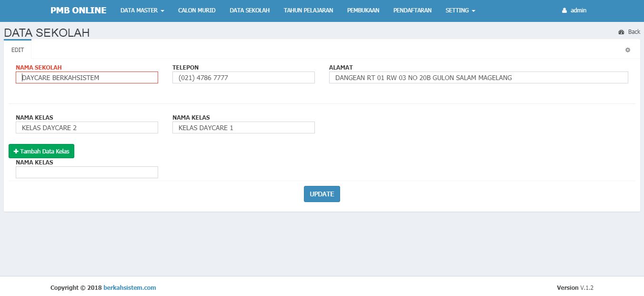Open Tahun Pelajaran in navigation bar
The image size is (644, 296).
coord(308,10)
